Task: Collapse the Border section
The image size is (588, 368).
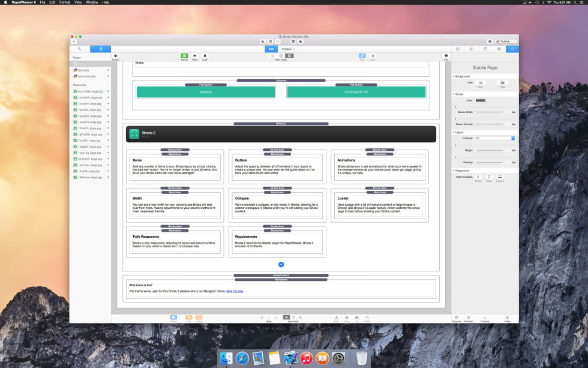Action: pos(454,94)
